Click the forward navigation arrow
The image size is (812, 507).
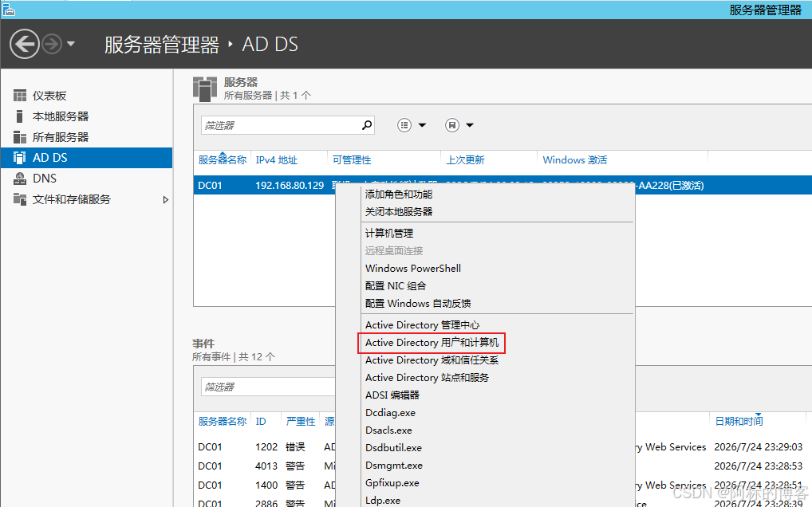(x=52, y=44)
